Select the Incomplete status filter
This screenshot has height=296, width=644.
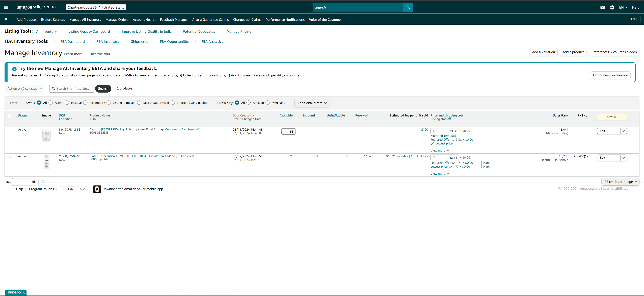[86, 103]
